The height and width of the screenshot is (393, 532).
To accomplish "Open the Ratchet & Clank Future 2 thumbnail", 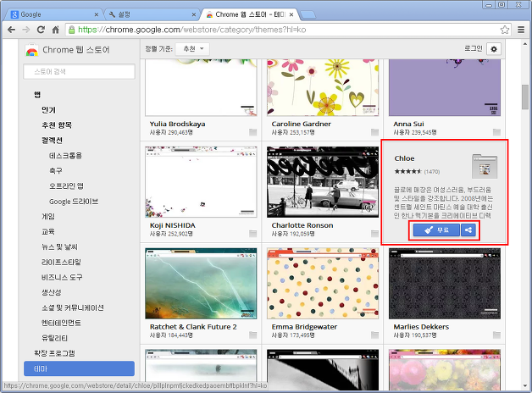I will [201, 284].
